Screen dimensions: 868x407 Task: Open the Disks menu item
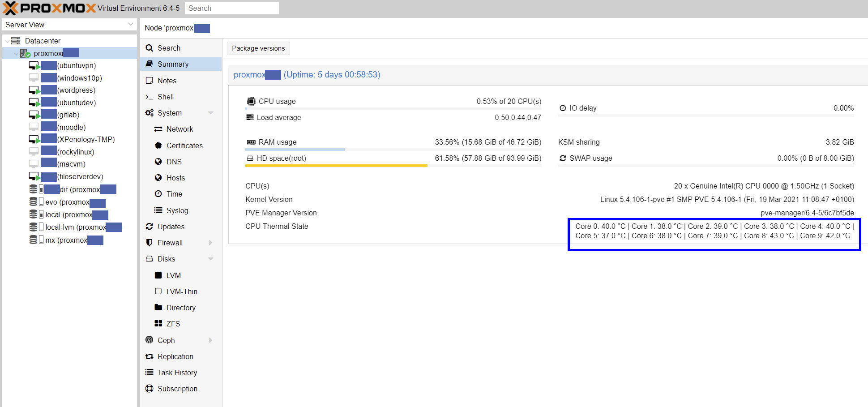click(181, 259)
